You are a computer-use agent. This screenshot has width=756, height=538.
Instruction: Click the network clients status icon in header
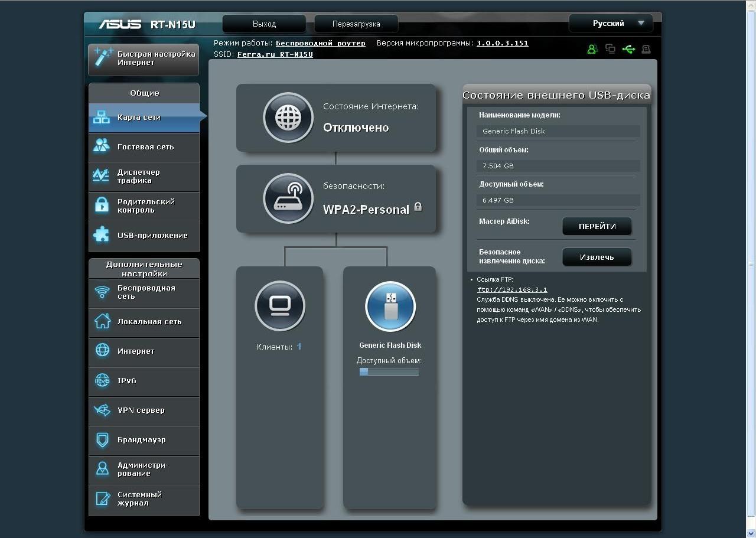(x=610, y=49)
